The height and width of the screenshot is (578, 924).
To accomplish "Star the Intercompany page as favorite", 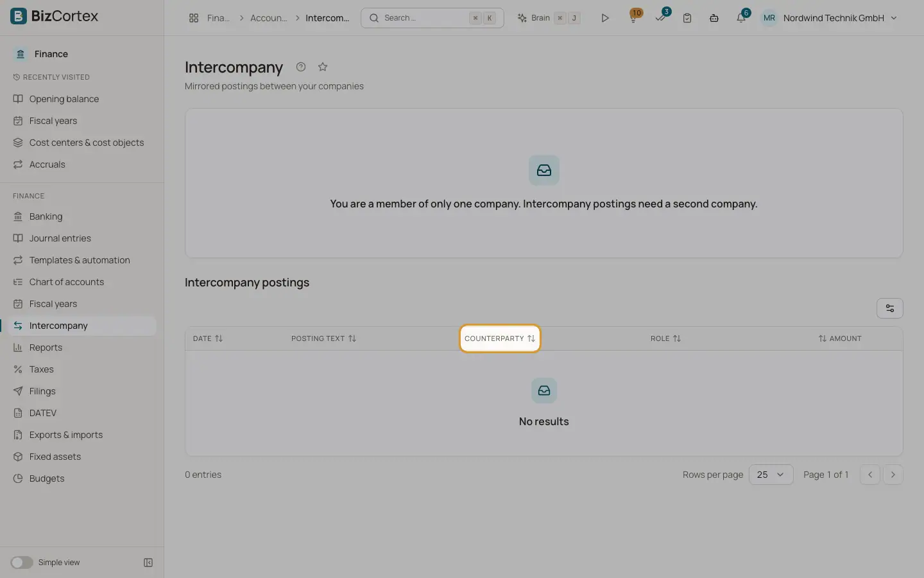I will 323,67.
